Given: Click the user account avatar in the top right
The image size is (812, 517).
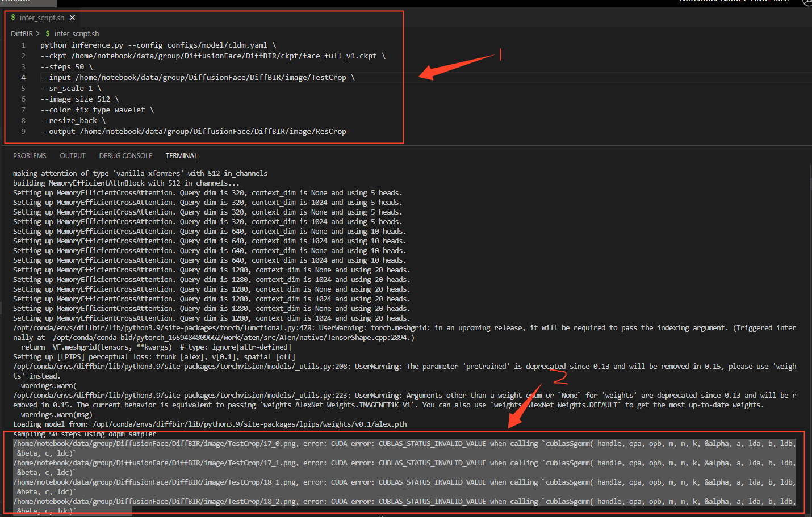Looking at the screenshot, I should click(x=807, y=2).
